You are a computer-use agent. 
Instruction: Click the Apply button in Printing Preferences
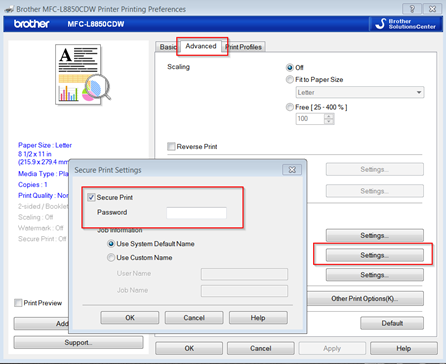pyautogui.click(x=332, y=348)
